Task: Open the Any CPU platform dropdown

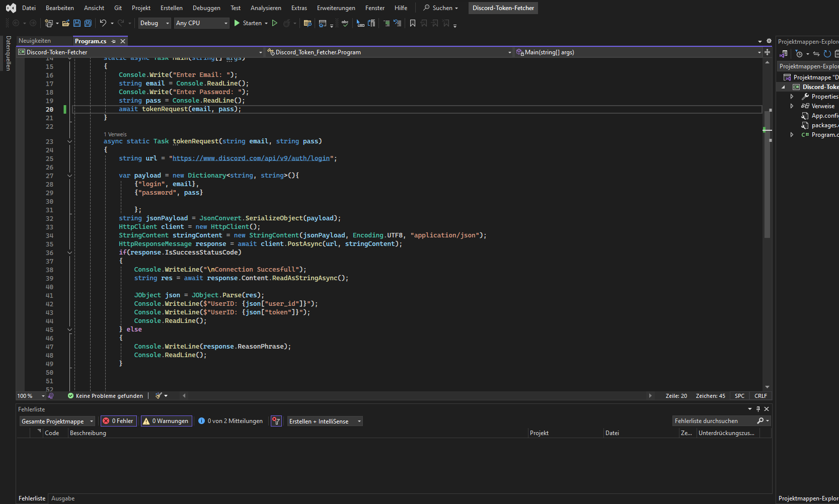Action: 202,23
